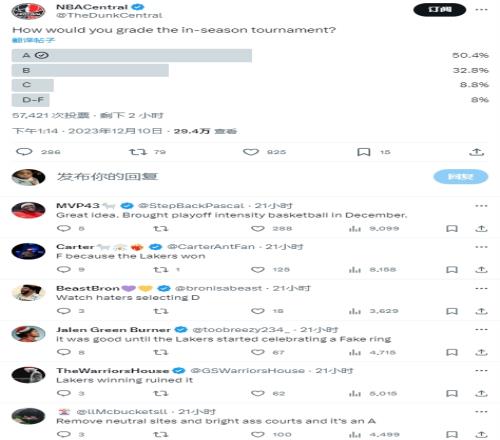Select poll option A
Screen dimensions: 500x440
pos(132,55)
